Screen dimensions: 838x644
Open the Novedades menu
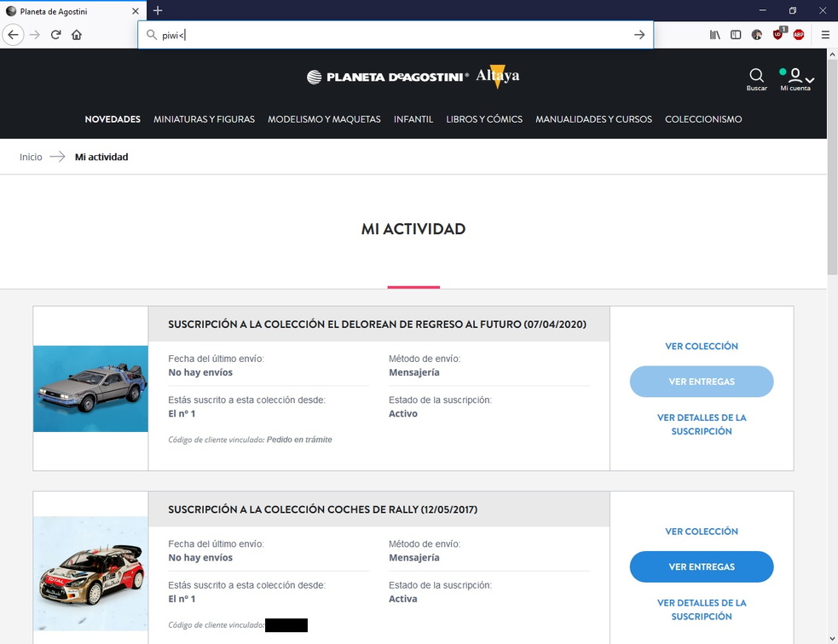(x=113, y=119)
